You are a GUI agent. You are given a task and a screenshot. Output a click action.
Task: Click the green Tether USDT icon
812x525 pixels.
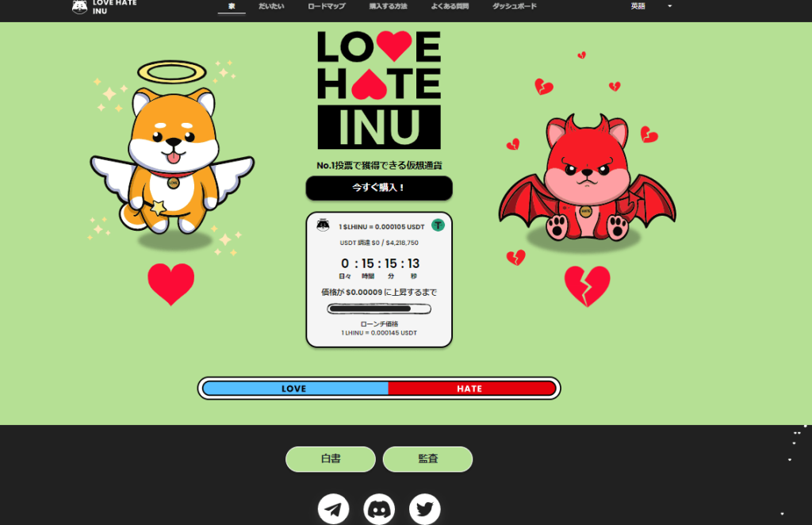click(438, 225)
